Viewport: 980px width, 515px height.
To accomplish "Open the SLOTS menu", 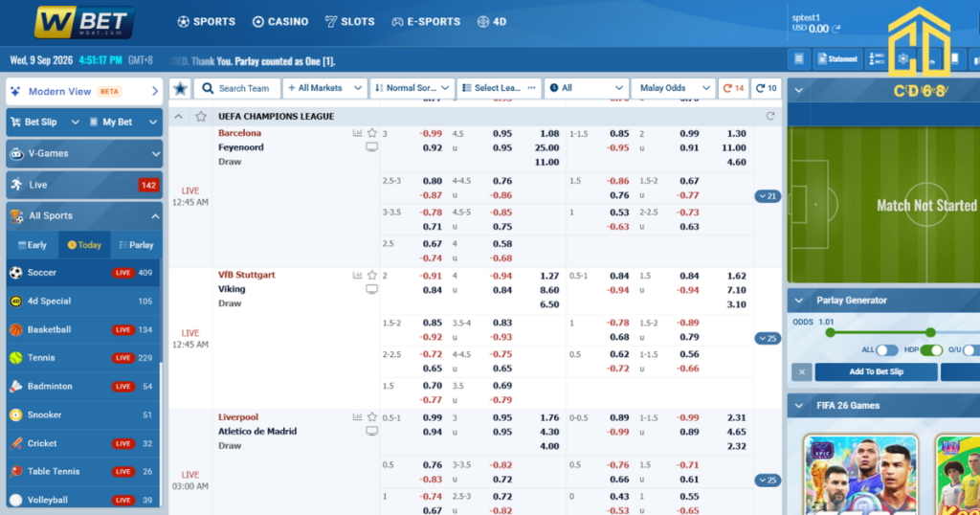I will click(350, 22).
